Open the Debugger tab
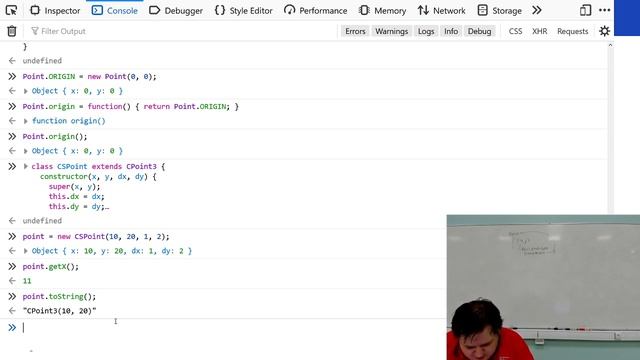 click(x=176, y=11)
